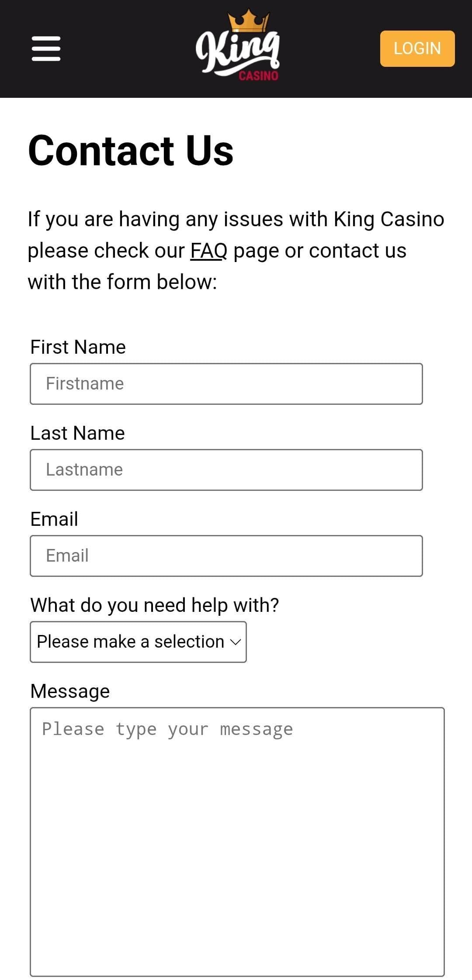Click the chevron arrow on help dropdown

tap(236, 642)
